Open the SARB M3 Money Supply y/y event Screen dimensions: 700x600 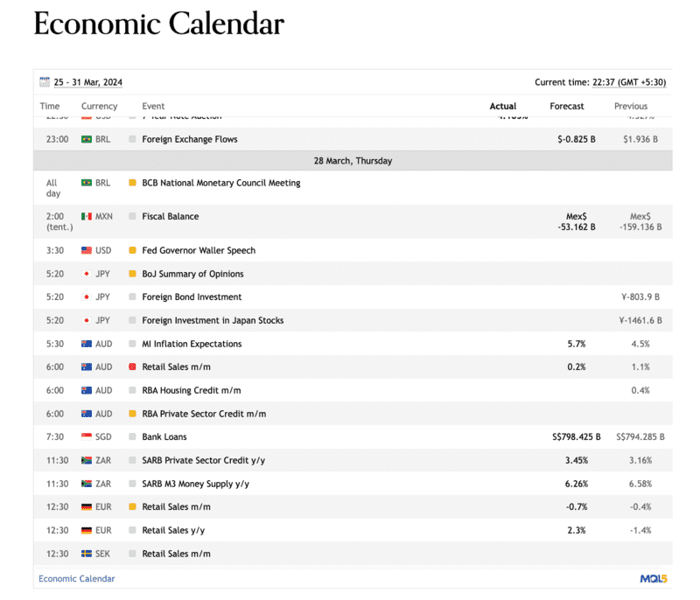(x=195, y=484)
